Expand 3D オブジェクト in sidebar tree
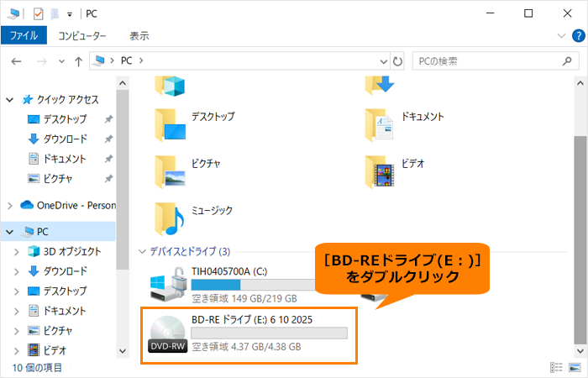This screenshot has width=588, height=378. pos(17,252)
